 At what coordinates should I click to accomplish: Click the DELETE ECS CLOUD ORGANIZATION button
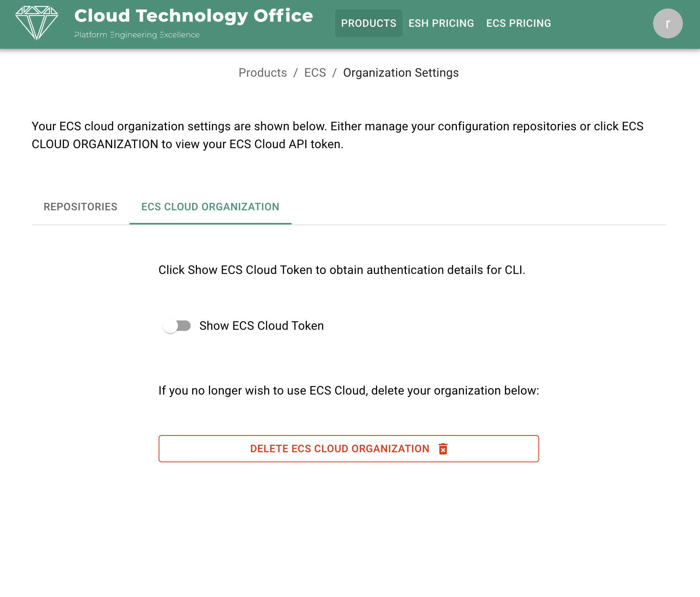point(349,449)
